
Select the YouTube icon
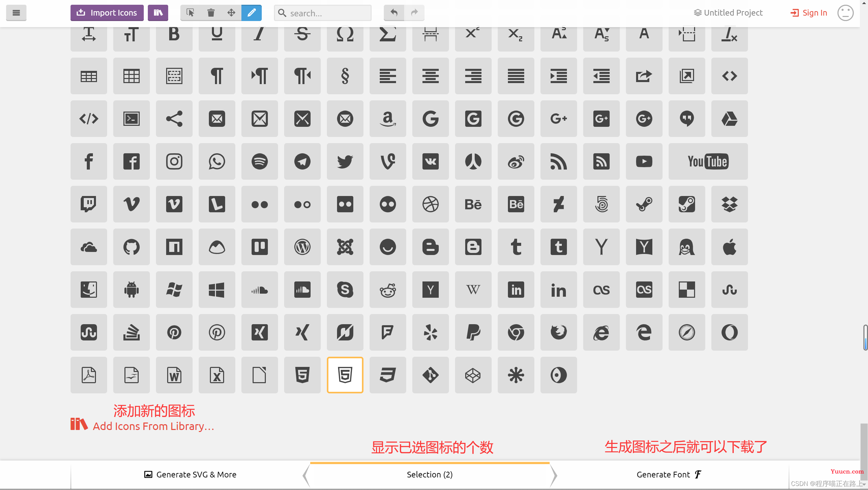point(708,161)
